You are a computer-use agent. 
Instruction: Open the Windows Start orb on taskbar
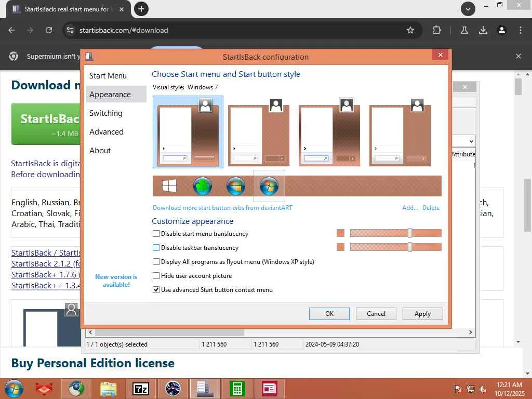14,389
